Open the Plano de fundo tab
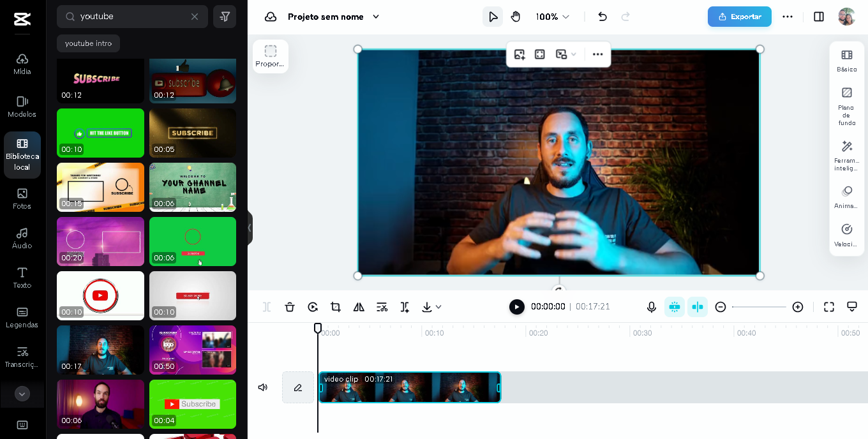 point(847,107)
